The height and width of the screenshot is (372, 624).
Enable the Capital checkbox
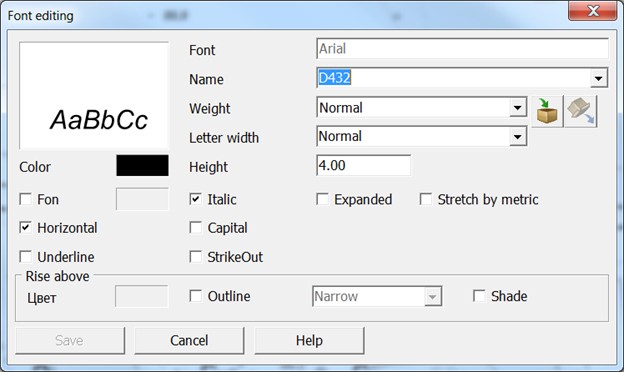click(195, 228)
